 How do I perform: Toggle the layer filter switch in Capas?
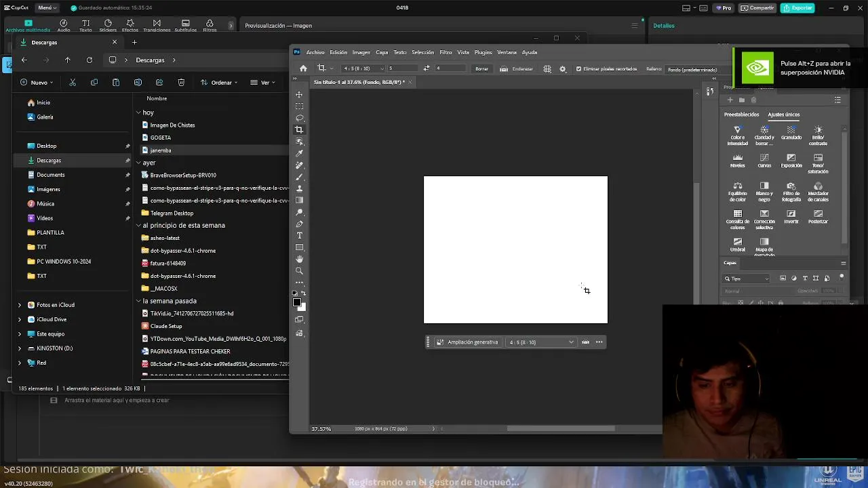coord(842,277)
